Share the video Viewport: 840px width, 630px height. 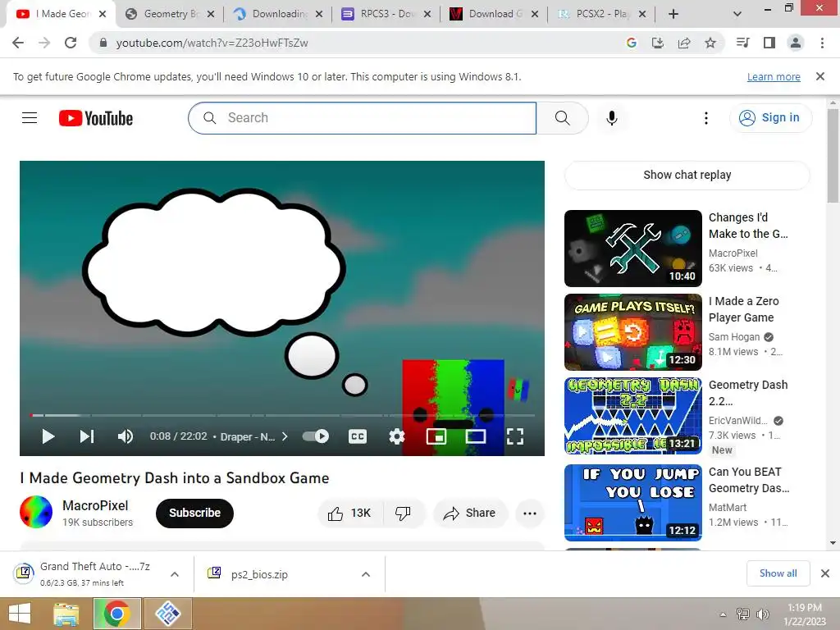point(470,514)
